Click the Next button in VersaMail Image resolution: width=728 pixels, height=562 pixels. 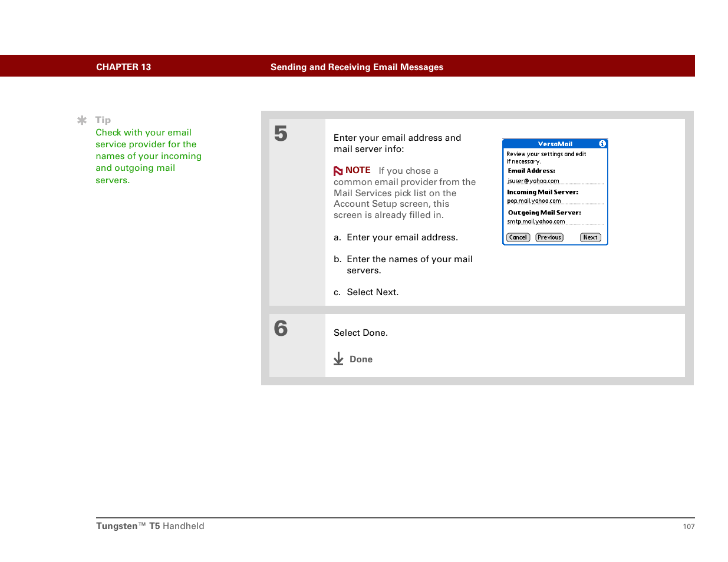590,238
